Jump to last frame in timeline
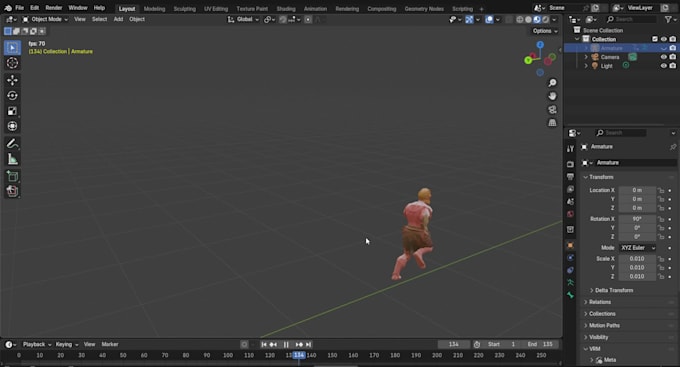The image size is (680, 367). [309, 344]
